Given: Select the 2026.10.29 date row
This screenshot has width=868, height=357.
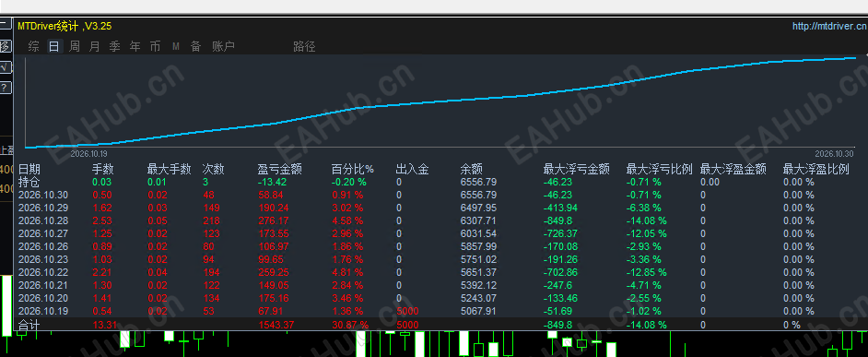Looking at the screenshot, I should click(x=43, y=208).
